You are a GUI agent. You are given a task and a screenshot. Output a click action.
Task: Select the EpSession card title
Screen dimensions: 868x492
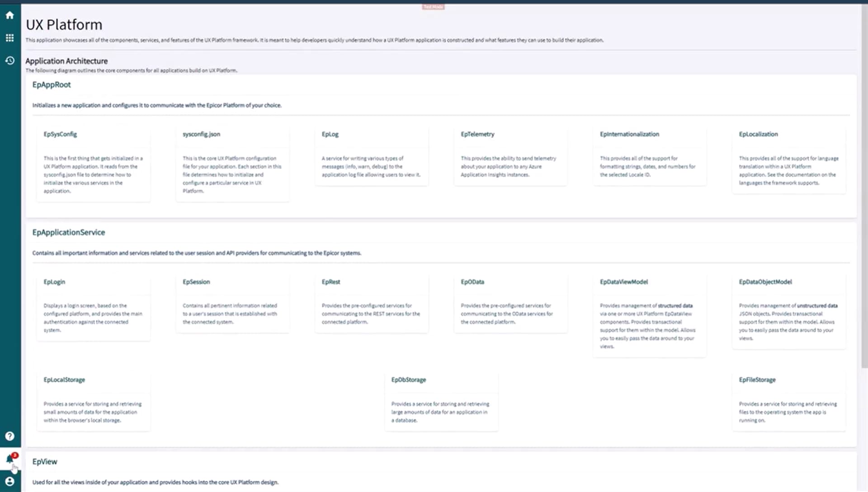click(196, 282)
